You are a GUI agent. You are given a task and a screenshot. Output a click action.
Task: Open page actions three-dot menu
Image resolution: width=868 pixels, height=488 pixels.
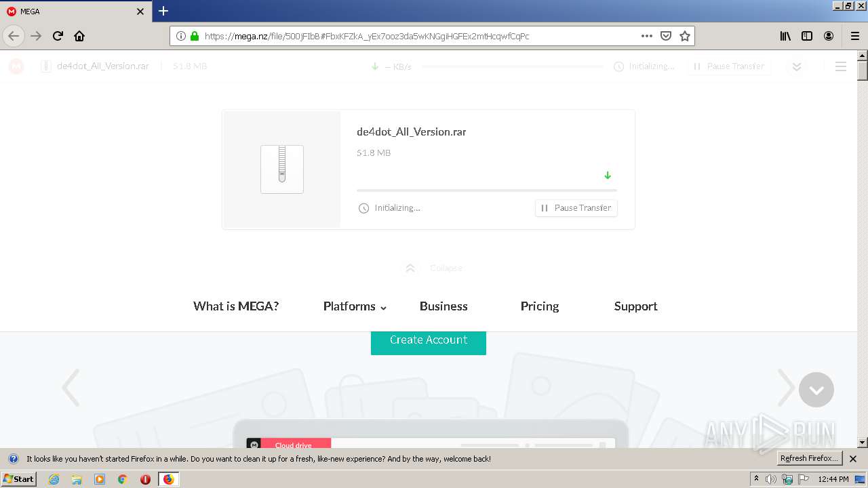[647, 36]
